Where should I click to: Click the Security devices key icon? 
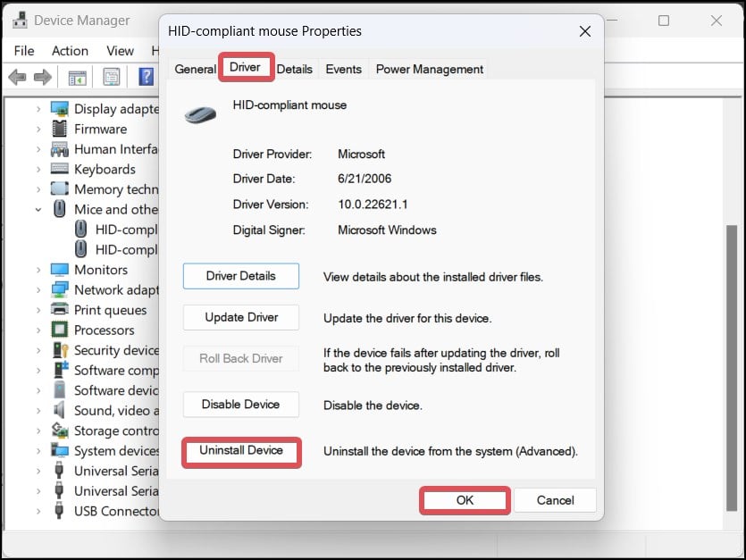point(60,350)
